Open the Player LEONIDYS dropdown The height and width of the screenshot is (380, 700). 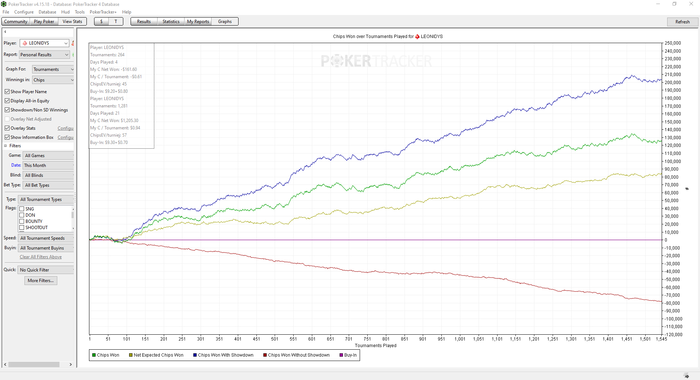(x=44, y=43)
